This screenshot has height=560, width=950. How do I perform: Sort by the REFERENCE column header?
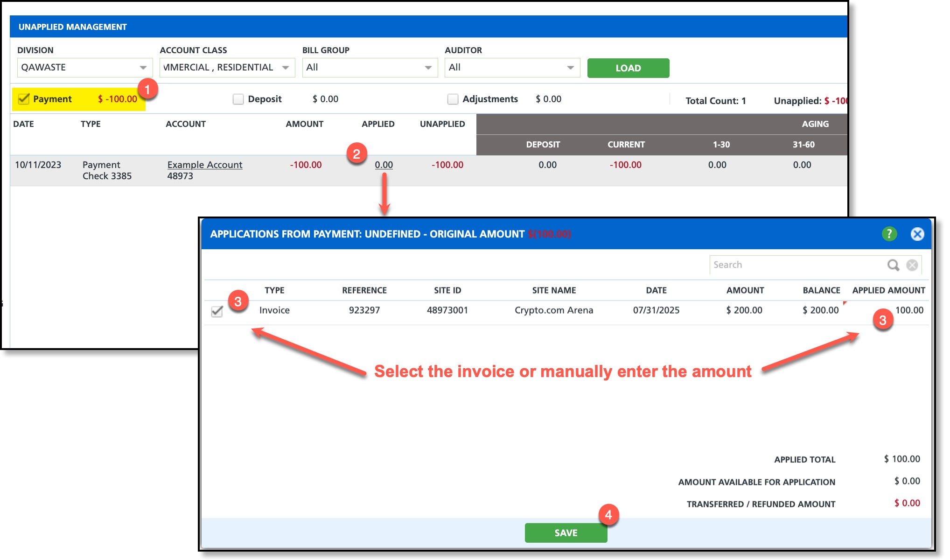click(x=364, y=290)
